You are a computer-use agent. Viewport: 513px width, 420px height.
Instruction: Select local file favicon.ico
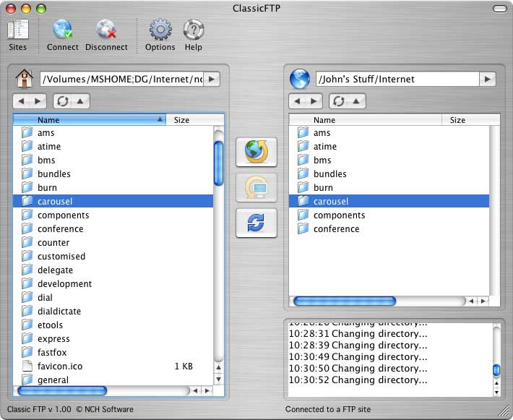(113, 367)
